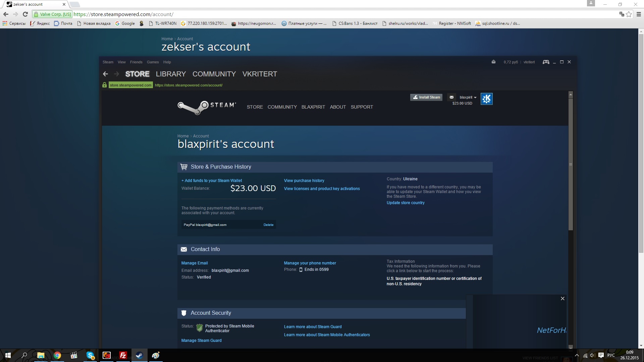This screenshot has width=644, height=362.
Task: Open taskbar search magnifier
Action: [x=24, y=355]
